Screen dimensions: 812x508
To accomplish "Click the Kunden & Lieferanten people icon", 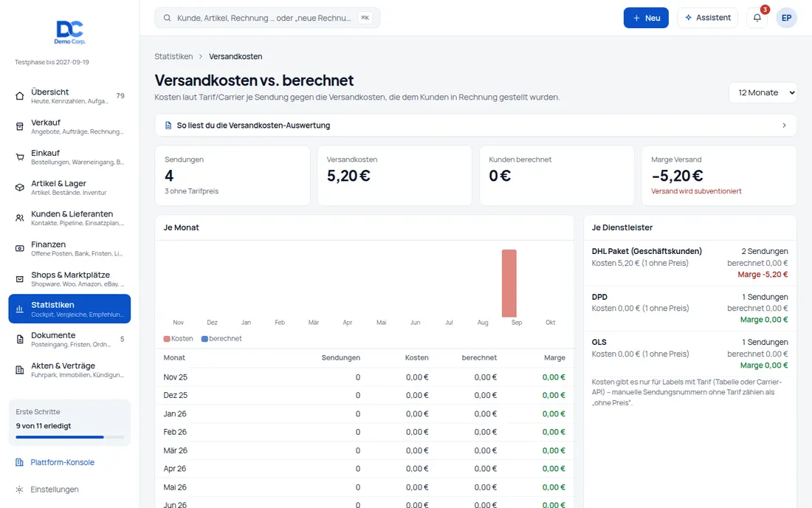I will point(20,218).
